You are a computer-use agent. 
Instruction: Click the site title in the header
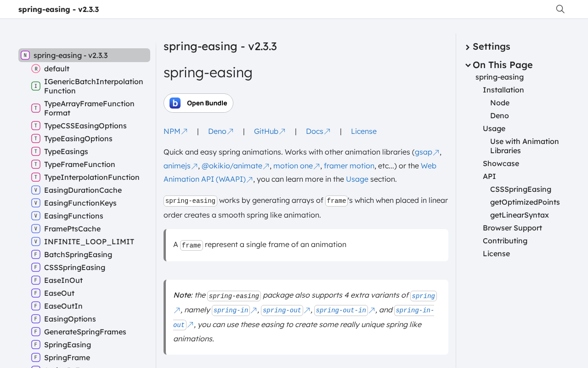pyautogui.click(x=58, y=9)
